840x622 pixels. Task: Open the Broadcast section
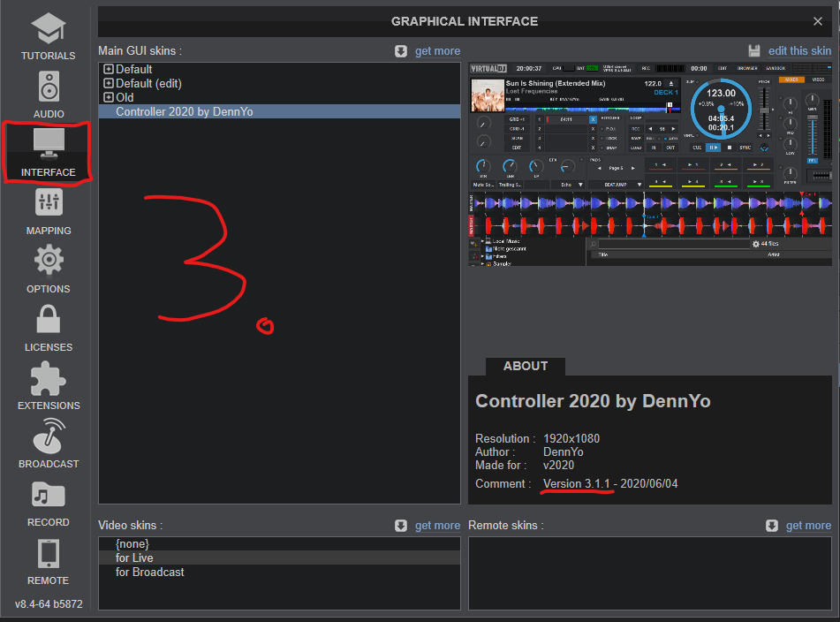[x=49, y=444]
